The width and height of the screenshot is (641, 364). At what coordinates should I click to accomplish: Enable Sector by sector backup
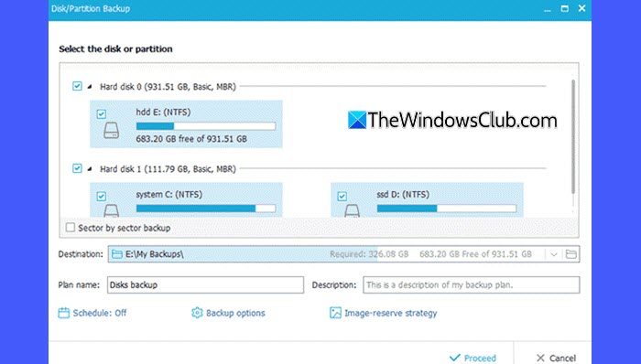(71, 228)
